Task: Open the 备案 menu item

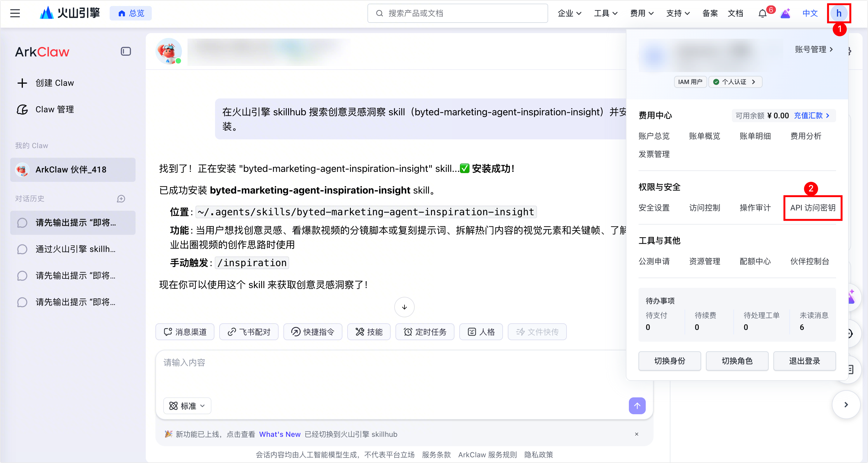Action: 710,14
